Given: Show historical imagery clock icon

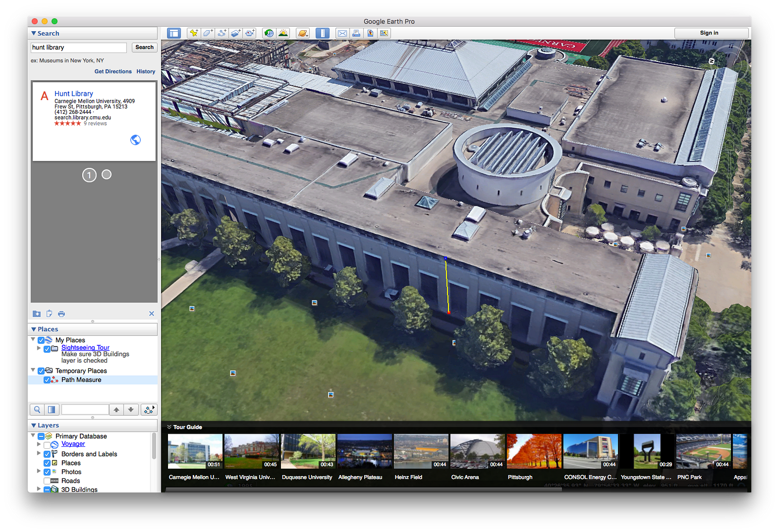Looking at the screenshot, I should [269, 33].
